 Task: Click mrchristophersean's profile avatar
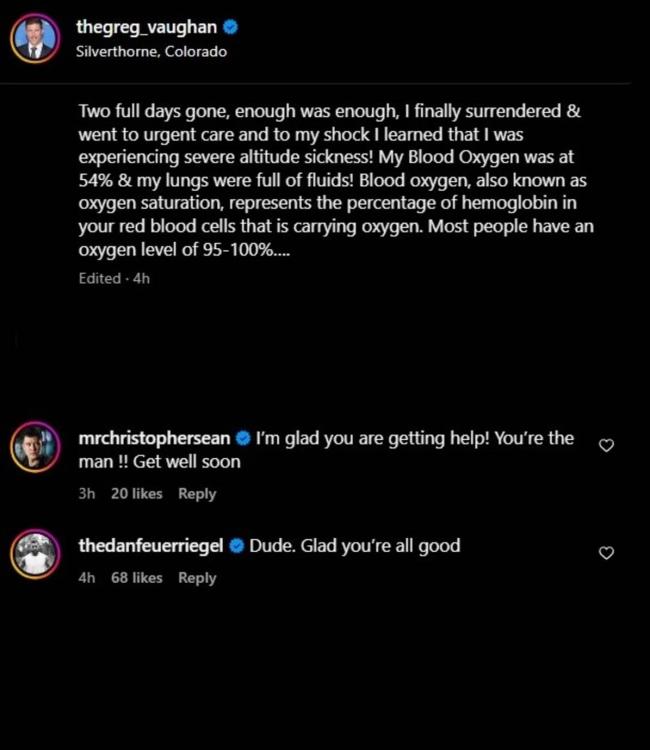34,448
